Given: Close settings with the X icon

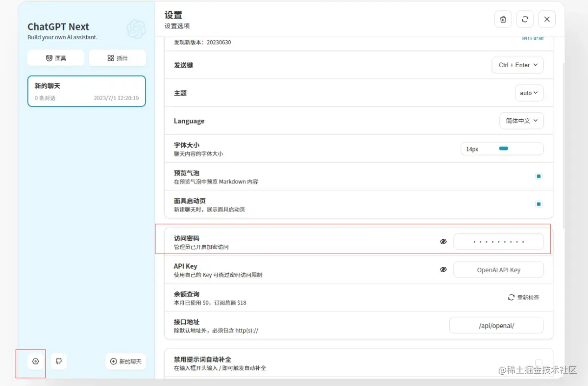Looking at the screenshot, I should pos(547,19).
